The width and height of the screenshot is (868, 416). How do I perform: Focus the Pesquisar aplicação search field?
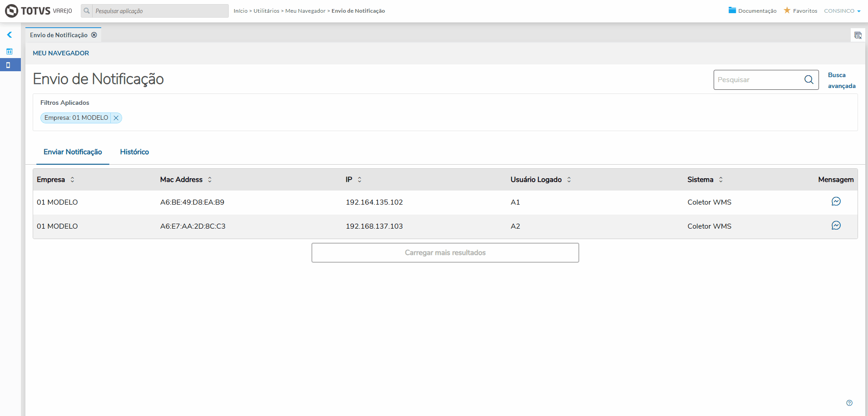[x=160, y=11]
